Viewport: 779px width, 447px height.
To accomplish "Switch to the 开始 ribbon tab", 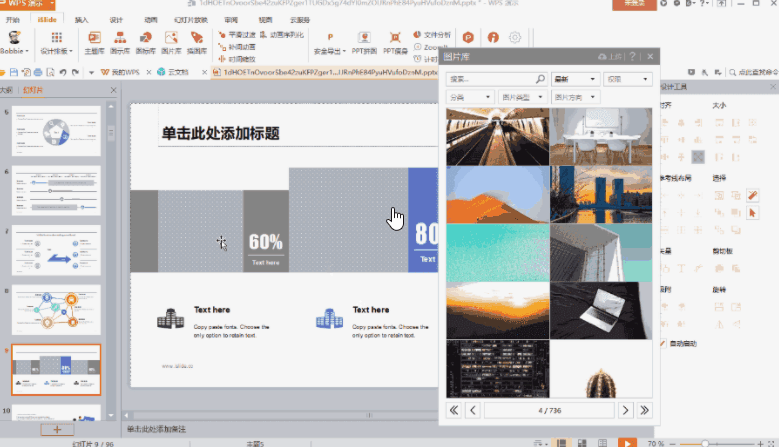I will tap(13, 20).
